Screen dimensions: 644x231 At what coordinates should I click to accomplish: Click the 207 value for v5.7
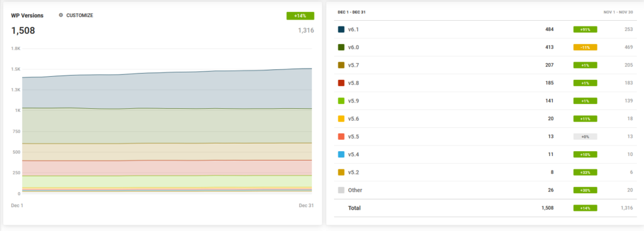point(549,65)
